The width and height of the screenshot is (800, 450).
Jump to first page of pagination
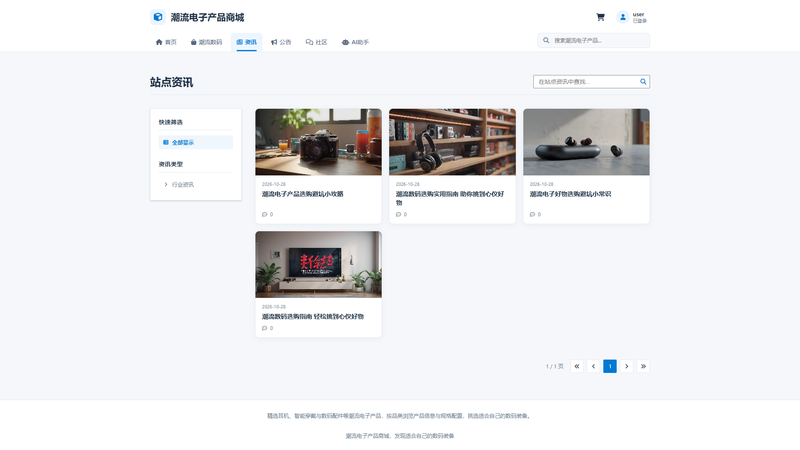[577, 366]
